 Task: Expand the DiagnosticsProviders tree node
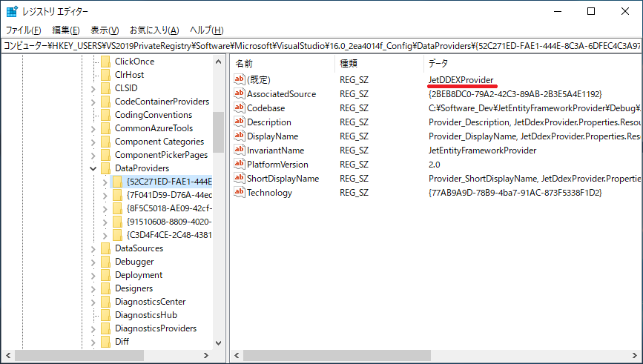(93, 328)
